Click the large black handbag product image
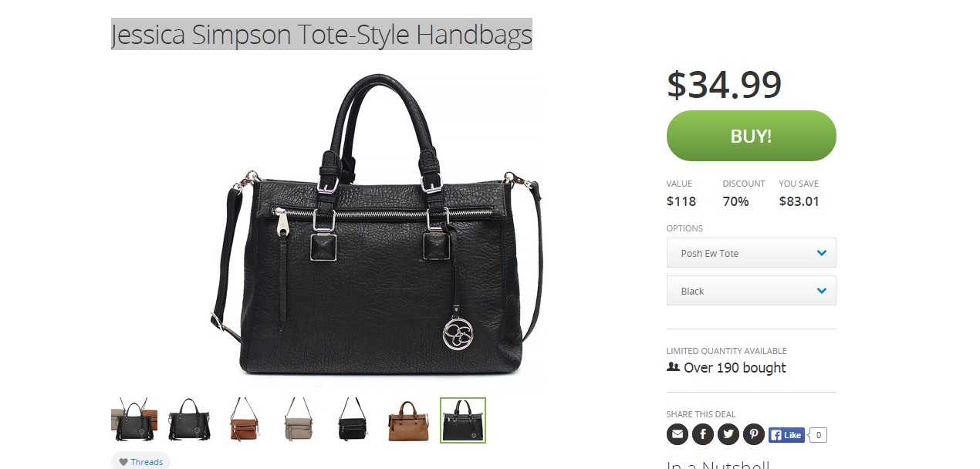 (x=377, y=225)
